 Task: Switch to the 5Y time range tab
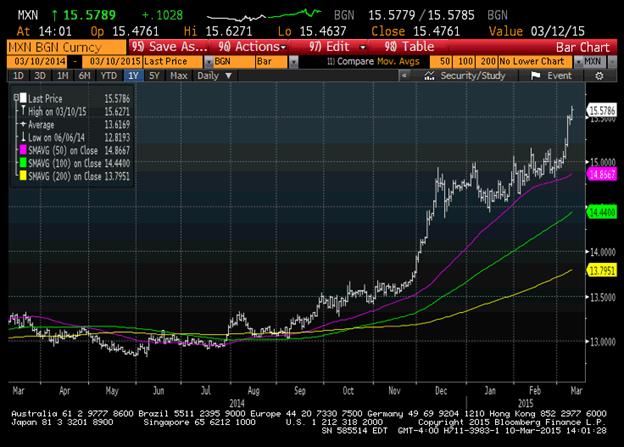click(153, 75)
